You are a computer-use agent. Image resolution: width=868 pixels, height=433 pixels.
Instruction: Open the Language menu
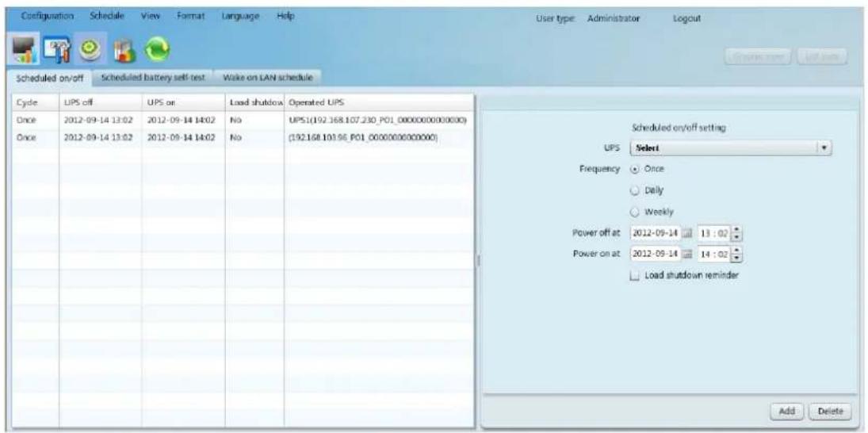[241, 17]
